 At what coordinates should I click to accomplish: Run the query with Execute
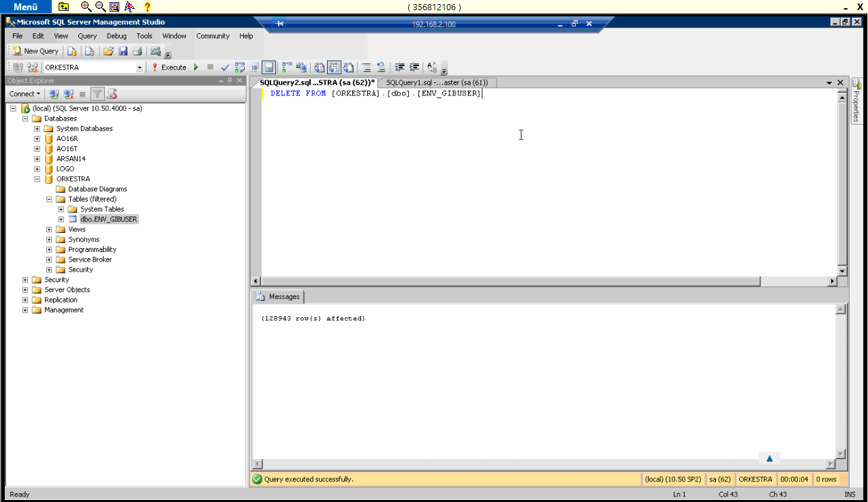pyautogui.click(x=169, y=67)
